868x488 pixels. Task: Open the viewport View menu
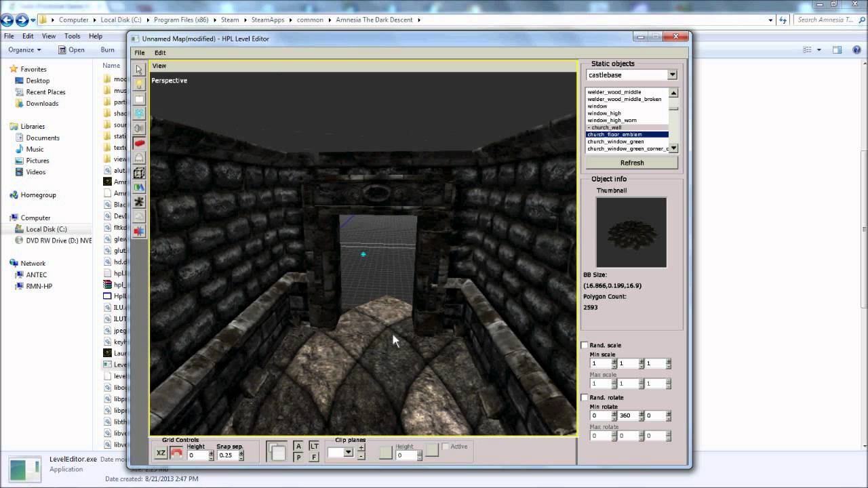coord(159,66)
